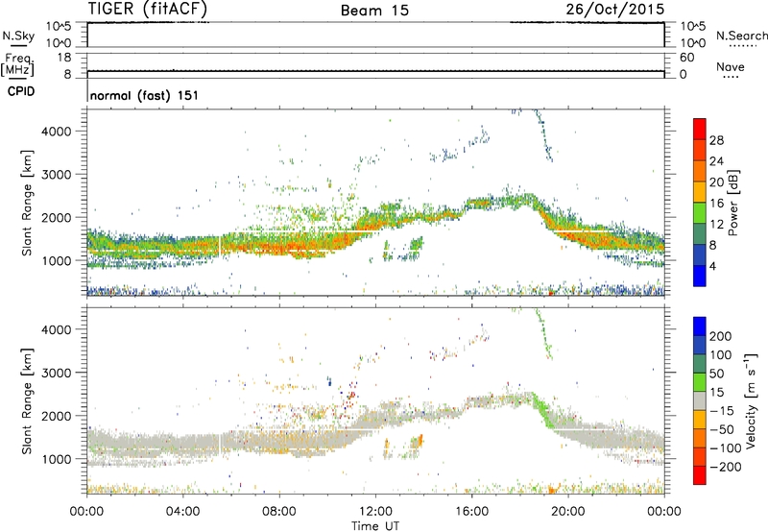Click the '-100' label on velocity colorbar
This screenshot has height=532, width=768.
tap(725, 448)
